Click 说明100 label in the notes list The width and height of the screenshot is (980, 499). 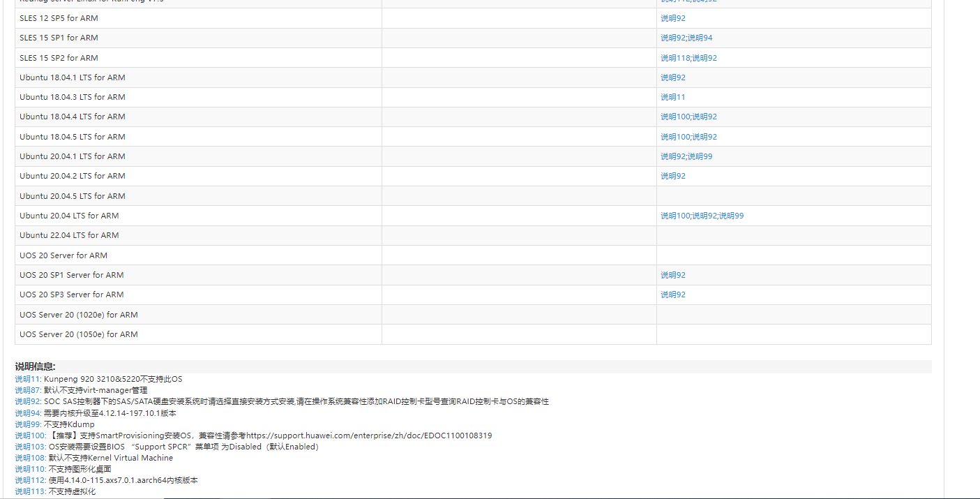(x=30, y=435)
